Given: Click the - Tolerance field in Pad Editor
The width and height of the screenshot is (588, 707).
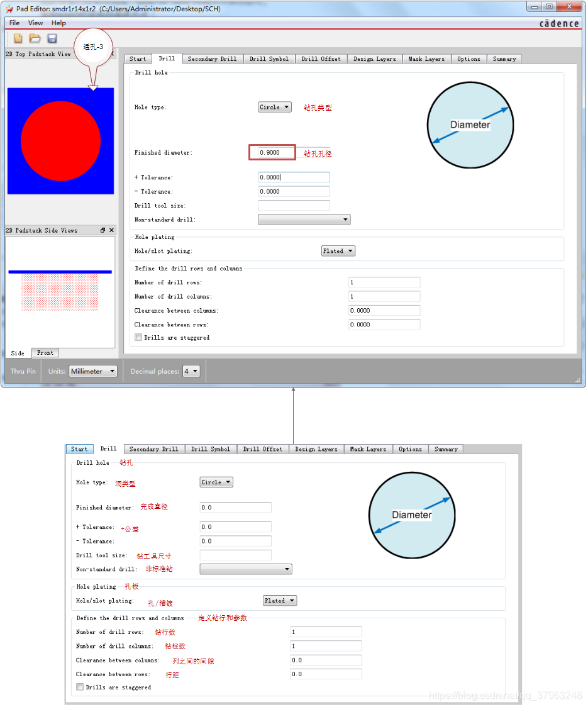Looking at the screenshot, I should pyautogui.click(x=294, y=192).
